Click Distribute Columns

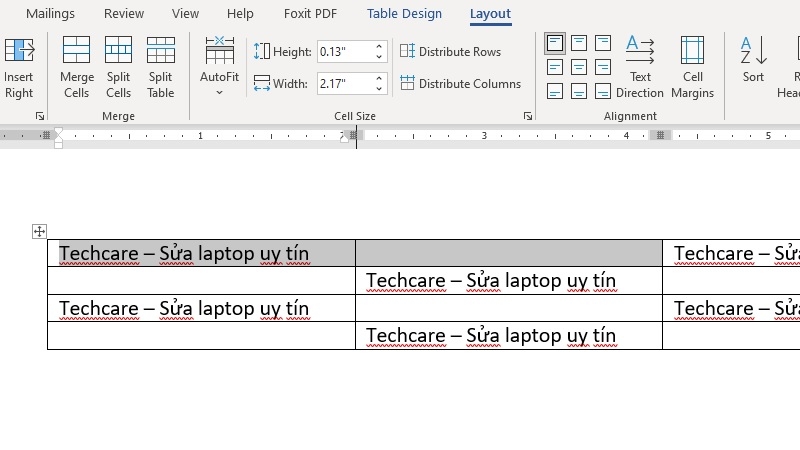(x=460, y=84)
